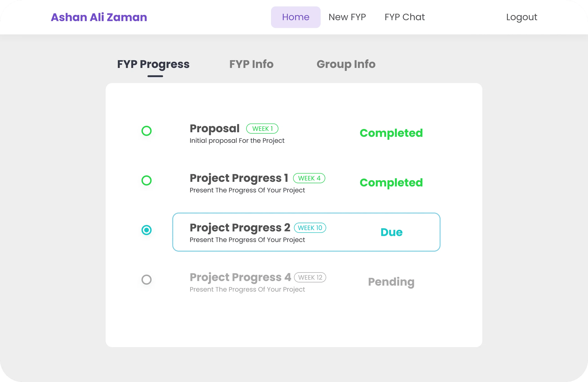Open FYP Chat

404,17
